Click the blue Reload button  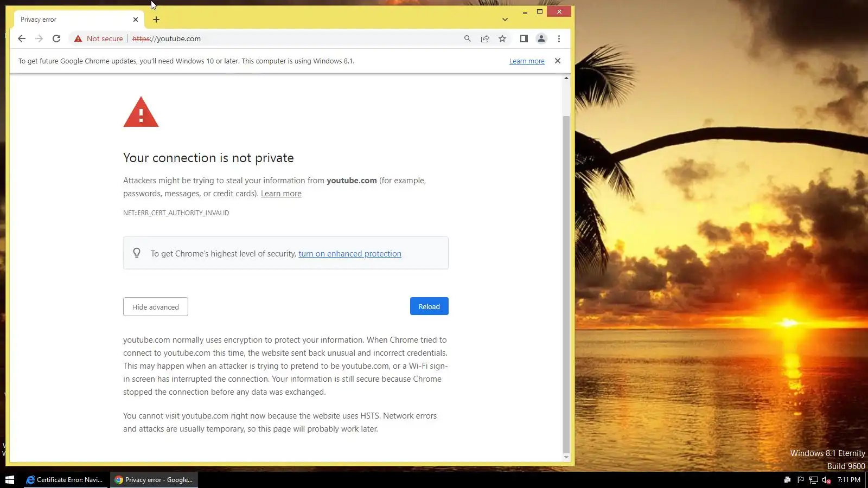click(429, 306)
